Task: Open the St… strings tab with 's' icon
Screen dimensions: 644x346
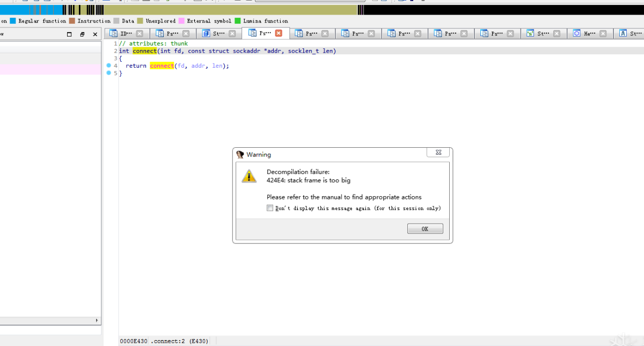Action: (543, 33)
